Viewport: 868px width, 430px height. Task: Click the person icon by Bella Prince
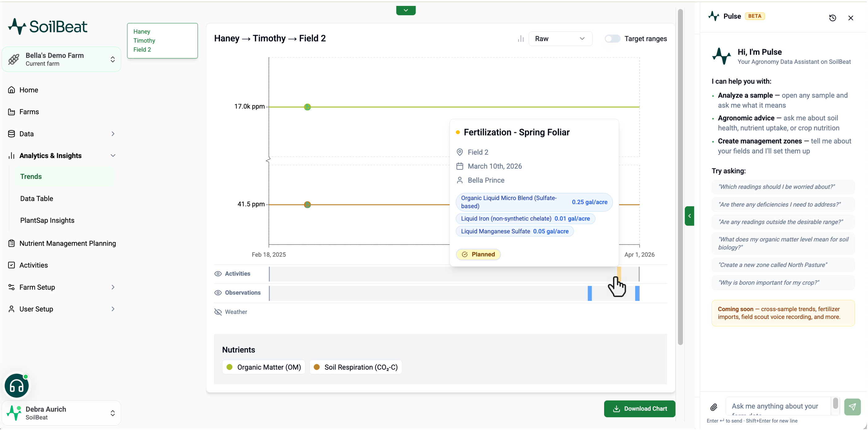pos(459,181)
